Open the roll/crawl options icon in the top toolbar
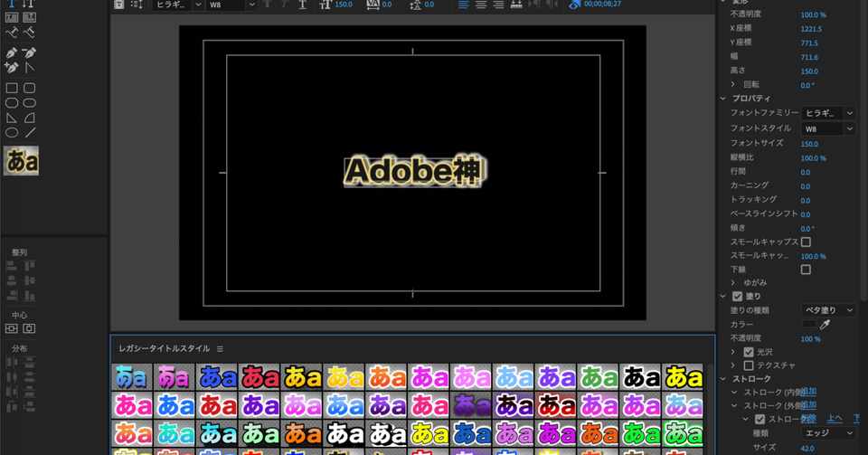 pyautogui.click(x=137, y=5)
